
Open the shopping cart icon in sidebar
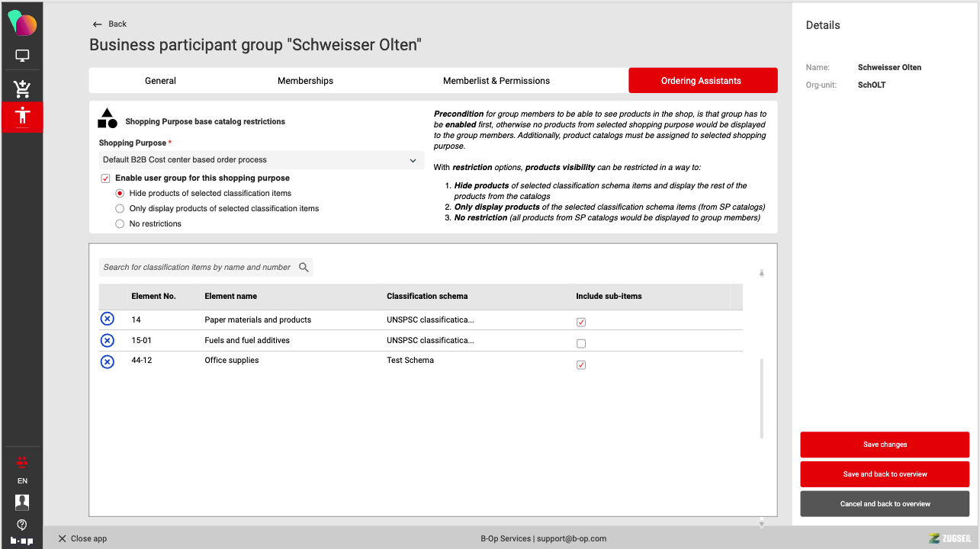click(x=22, y=88)
